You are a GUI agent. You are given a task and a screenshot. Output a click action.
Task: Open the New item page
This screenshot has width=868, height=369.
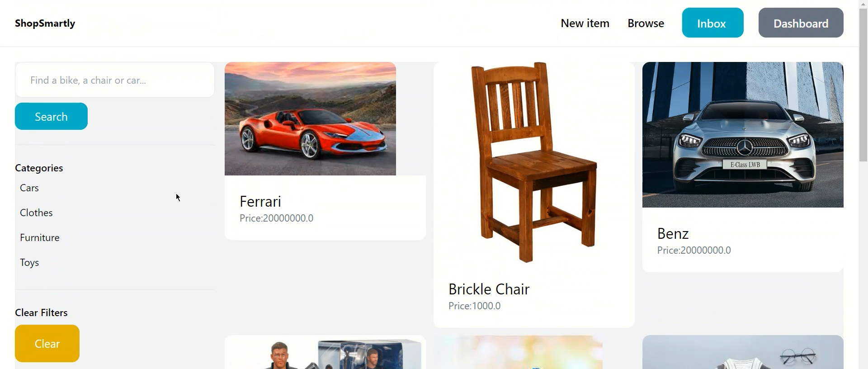click(x=585, y=23)
